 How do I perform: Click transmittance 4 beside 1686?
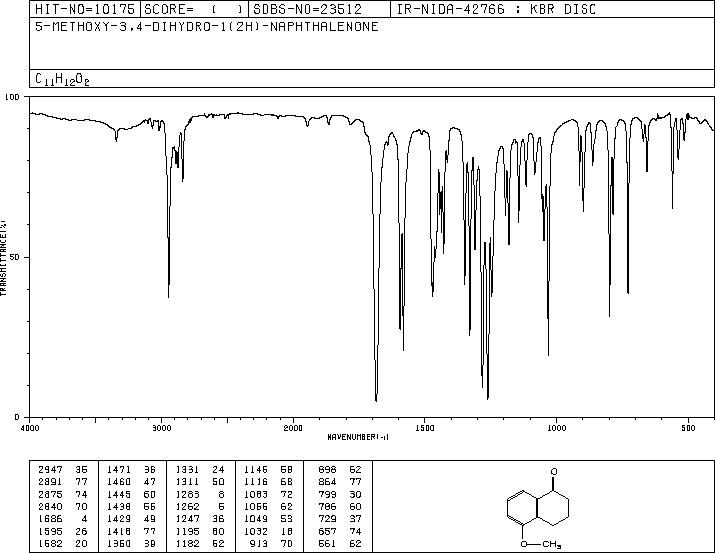coord(84,519)
